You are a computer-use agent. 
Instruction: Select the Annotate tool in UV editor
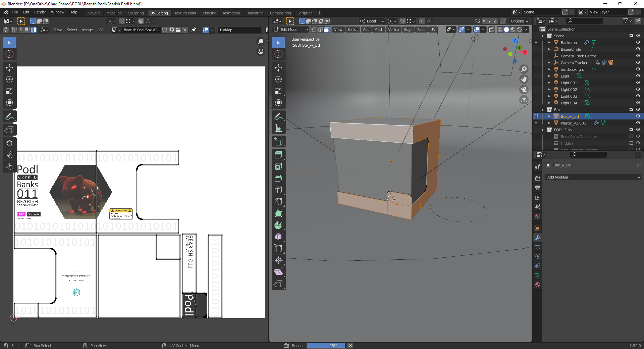point(9,117)
